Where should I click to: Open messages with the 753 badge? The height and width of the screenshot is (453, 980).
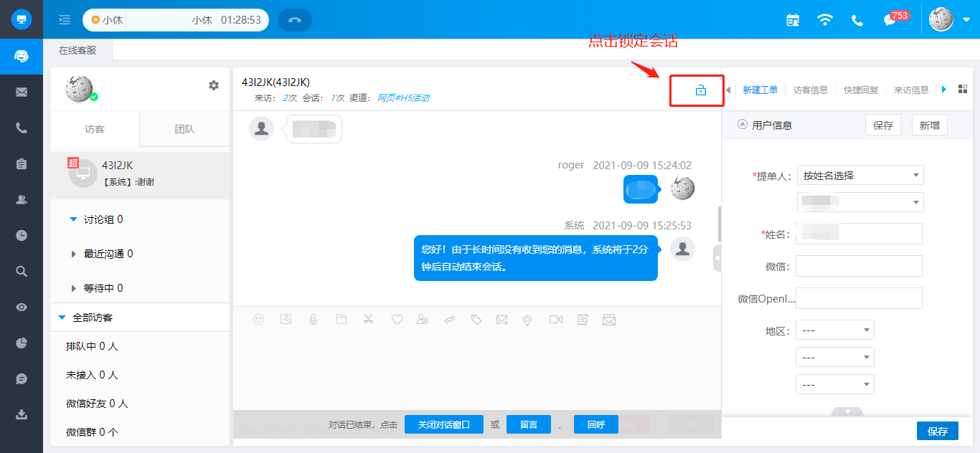click(896, 18)
